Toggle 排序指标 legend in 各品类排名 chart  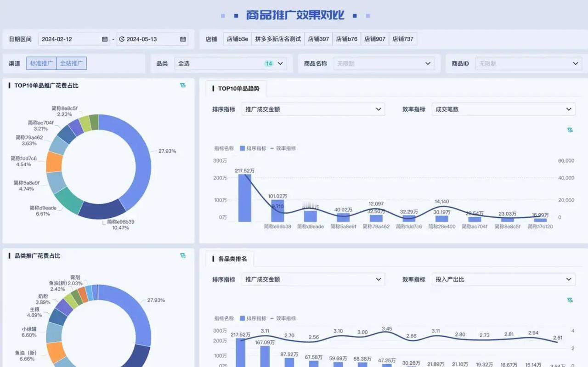[253, 318]
